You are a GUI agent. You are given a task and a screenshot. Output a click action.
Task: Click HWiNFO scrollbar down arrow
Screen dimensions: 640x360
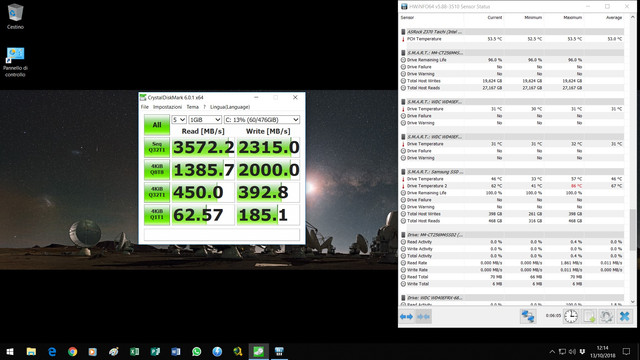[x=633, y=302]
